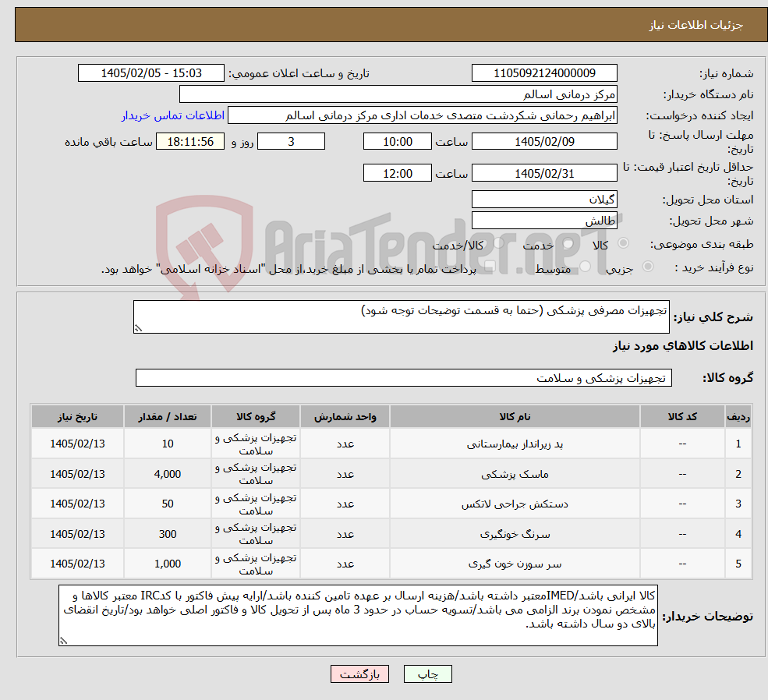Click the اطلاعات کالاهای مورد نیاز heading
Screen dimensions: 768x700
[x=683, y=346]
